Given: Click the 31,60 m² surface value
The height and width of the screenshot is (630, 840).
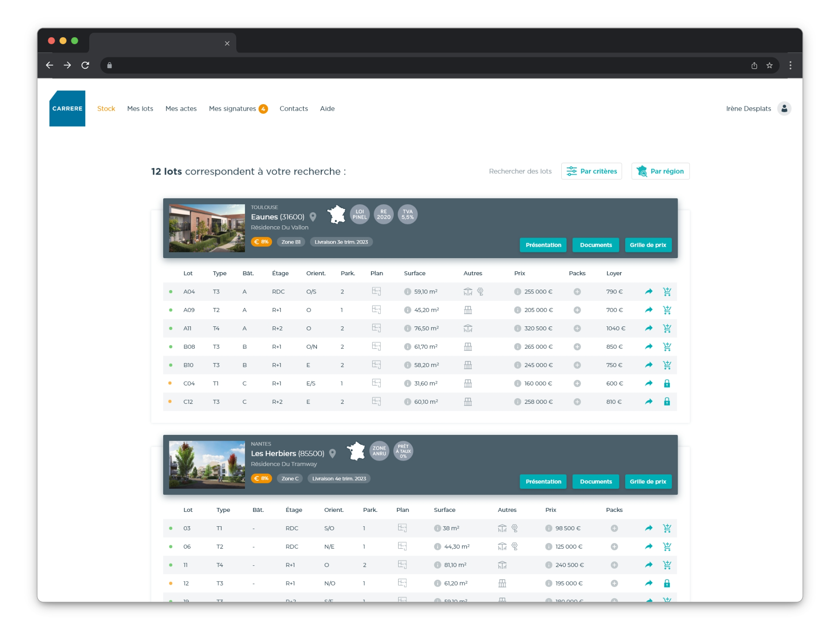Looking at the screenshot, I should (426, 383).
